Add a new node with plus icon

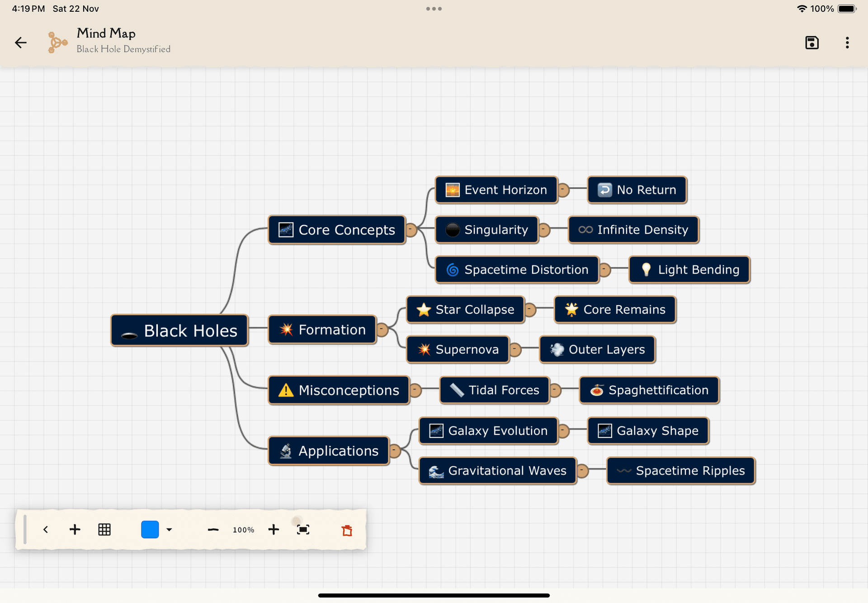tap(75, 529)
